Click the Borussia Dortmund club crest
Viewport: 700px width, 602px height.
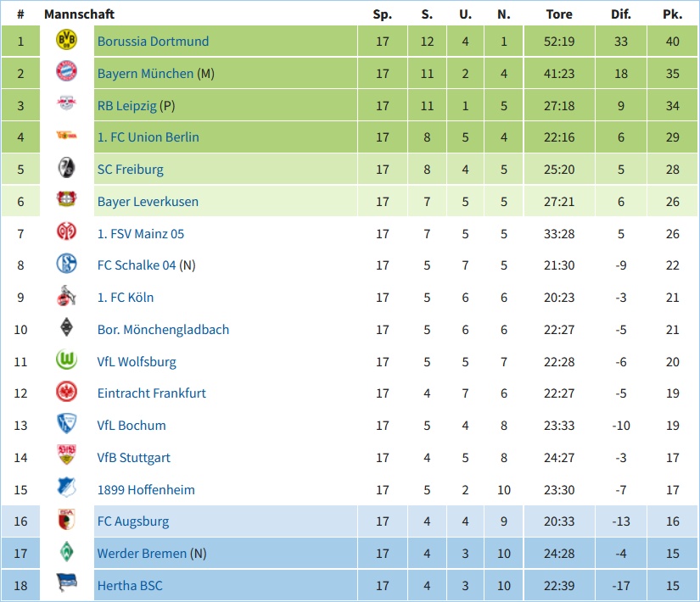(x=66, y=40)
